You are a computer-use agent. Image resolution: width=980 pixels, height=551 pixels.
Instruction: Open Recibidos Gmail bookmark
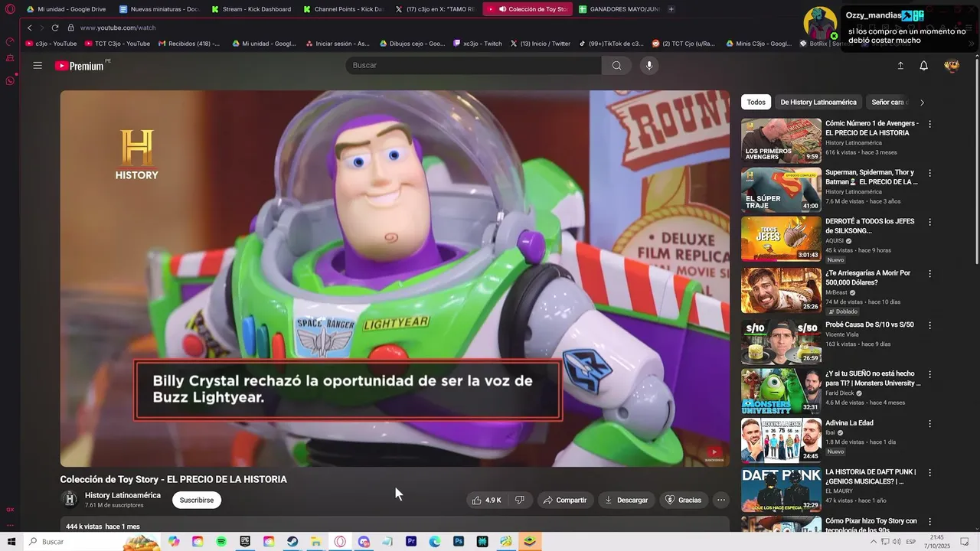coord(188,44)
